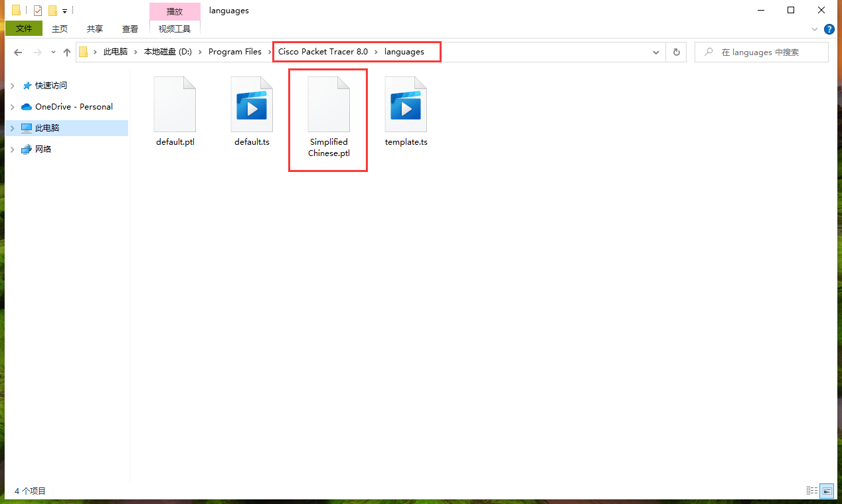Switch to details view button
The height and width of the screenshot is (504, 842).
tap(812, 491)
